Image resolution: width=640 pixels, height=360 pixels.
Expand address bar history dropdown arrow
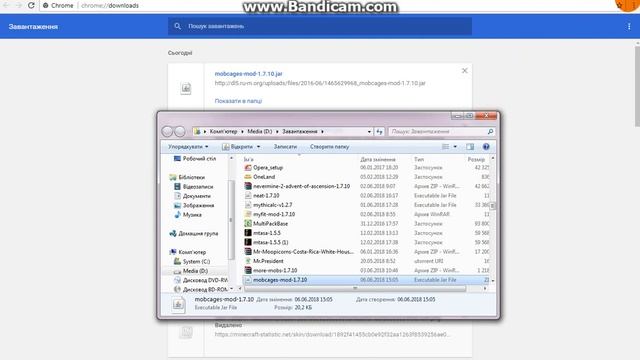point(369,131)
